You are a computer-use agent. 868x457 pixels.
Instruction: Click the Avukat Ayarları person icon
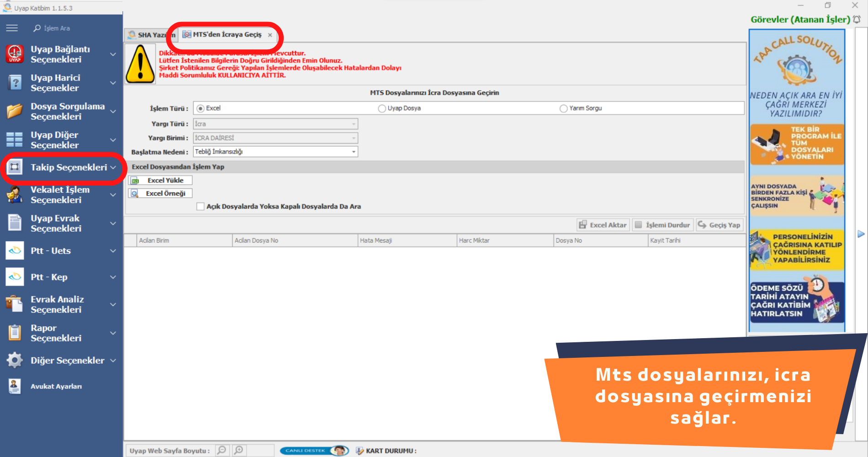point(15,387)
